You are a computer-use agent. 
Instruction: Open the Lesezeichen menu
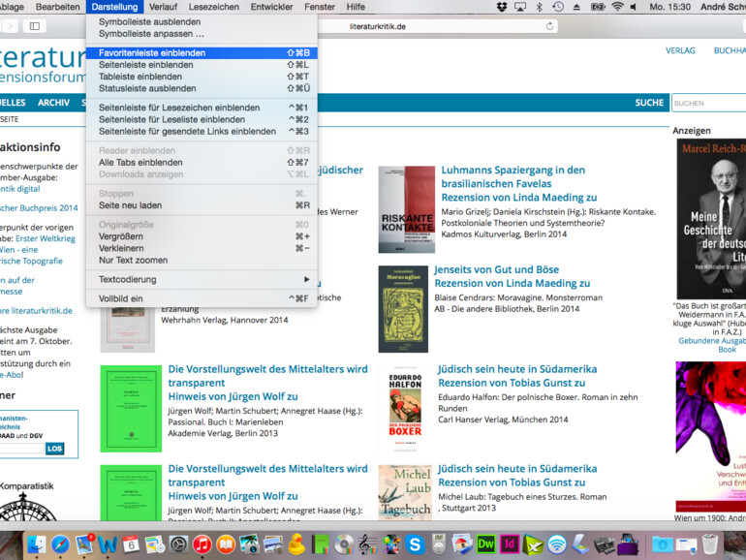click(214, 7)
